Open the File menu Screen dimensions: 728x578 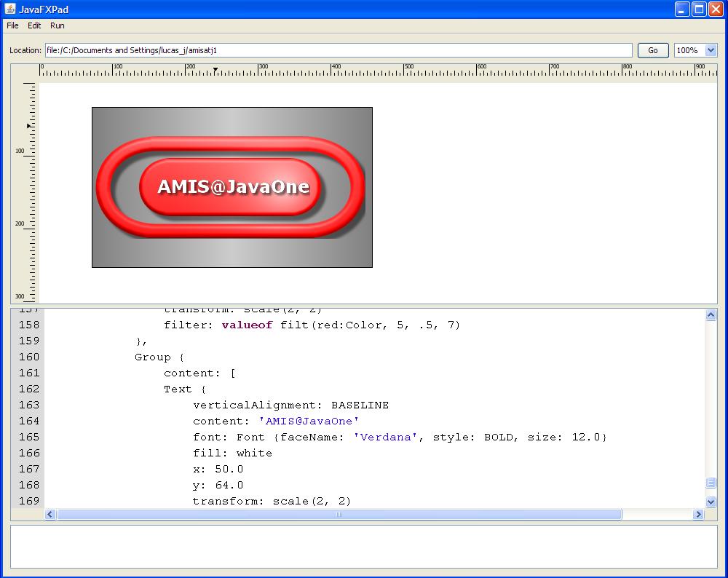click(x=12, y=25)
